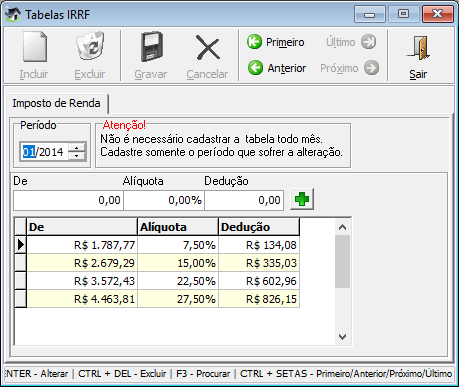The image size is (459, 387).
Task: Select the row with R$ 2.679,29
Action: 157,263
